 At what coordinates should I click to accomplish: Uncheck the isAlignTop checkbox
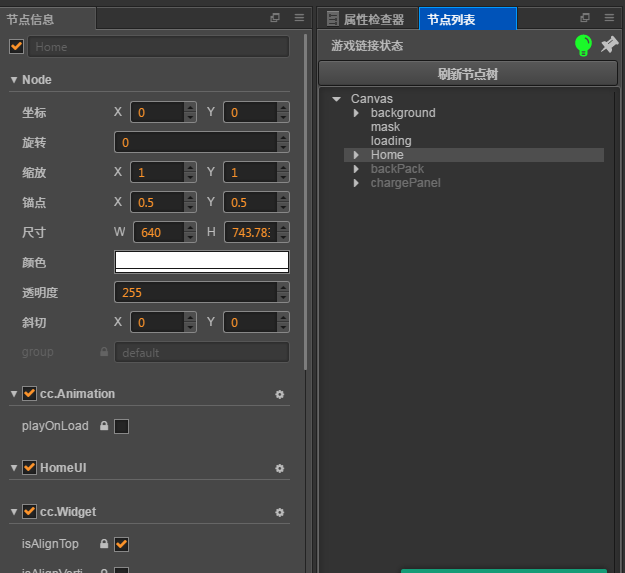tap(122, 544)
